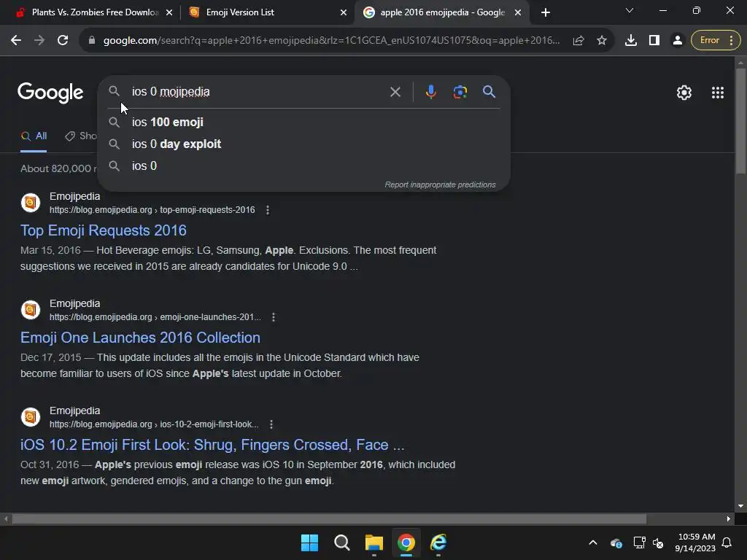Click Report inappropriate predictions
Image resolution: width=747 pixels, height=560 pixels.
(440, 184)
